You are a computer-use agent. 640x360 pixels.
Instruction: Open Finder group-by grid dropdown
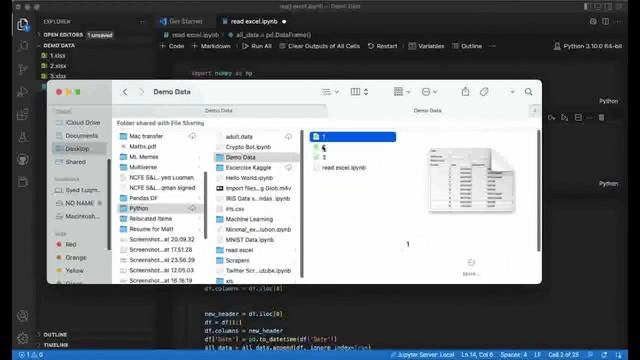pyautogui.click(x=402, y=92)
